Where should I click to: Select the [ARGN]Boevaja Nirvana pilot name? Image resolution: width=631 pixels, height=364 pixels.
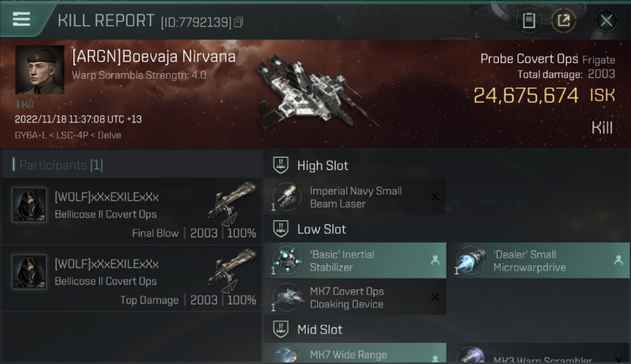tap(154, 56)
